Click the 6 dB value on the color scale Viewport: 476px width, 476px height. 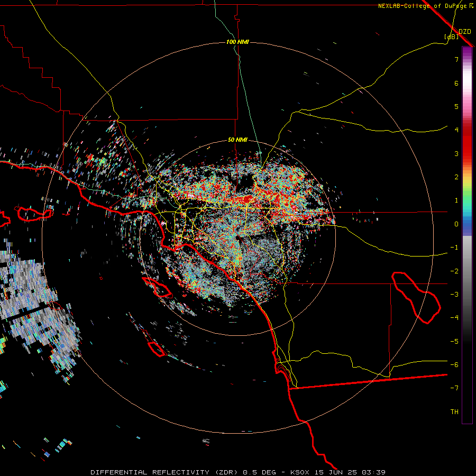pyautogui.click(x=456, y=83)
